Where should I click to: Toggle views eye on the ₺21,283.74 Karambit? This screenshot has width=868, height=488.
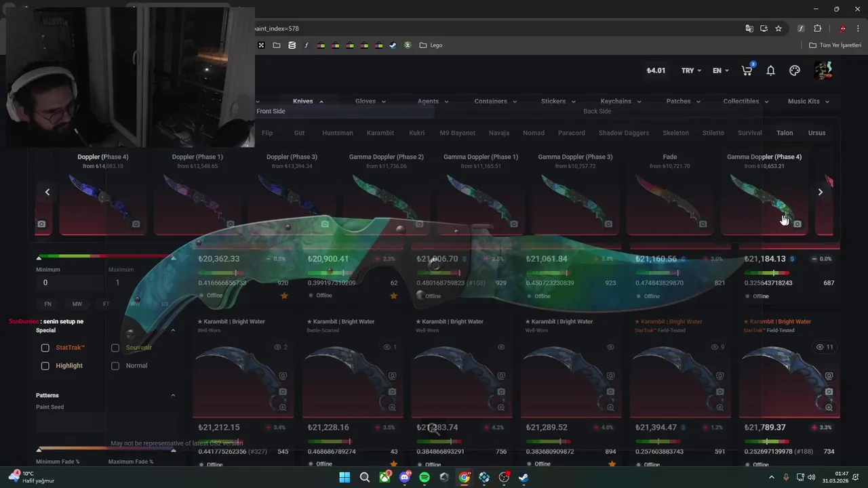point(501,347)
